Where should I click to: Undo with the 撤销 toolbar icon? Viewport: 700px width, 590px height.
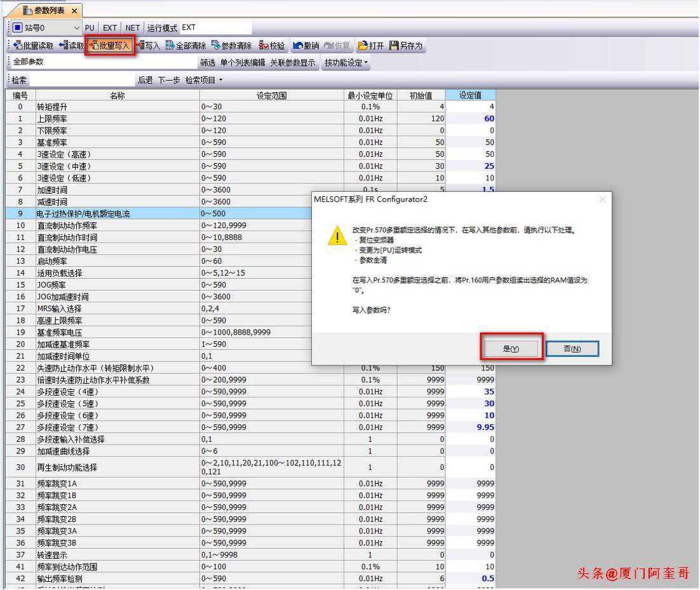coord(306,46)
